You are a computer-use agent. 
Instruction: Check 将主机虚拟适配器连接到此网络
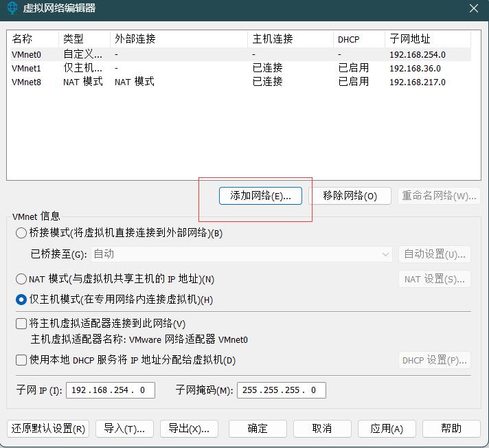(21, 324)
